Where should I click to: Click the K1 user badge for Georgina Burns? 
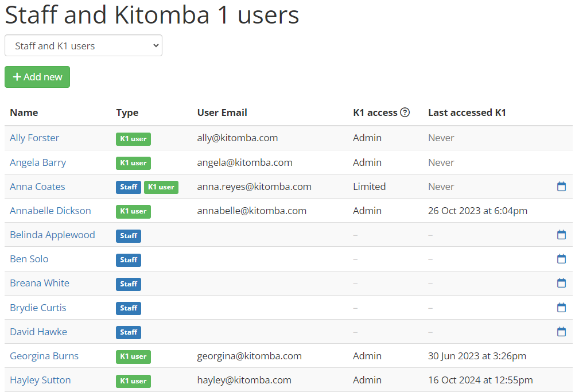134,357
